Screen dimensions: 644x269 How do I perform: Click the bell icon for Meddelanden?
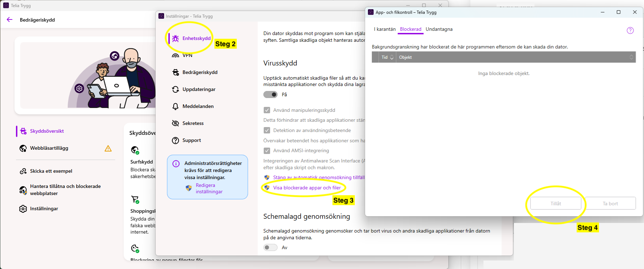[175, 106]
